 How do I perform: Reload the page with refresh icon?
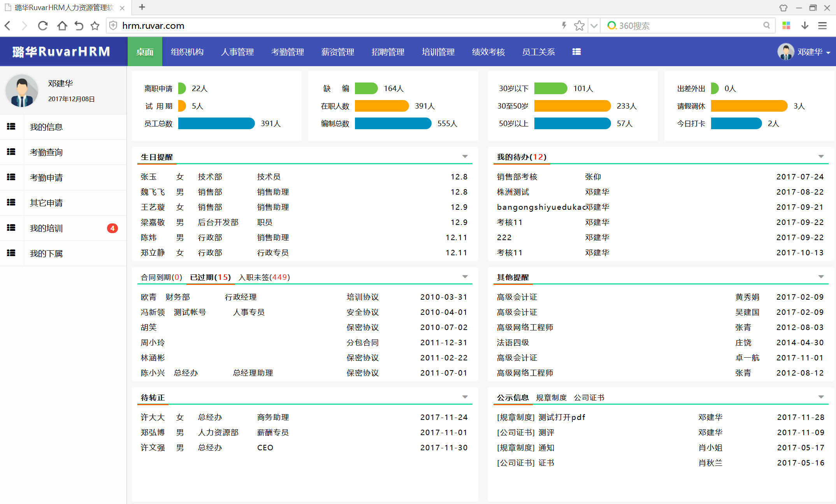43,26
